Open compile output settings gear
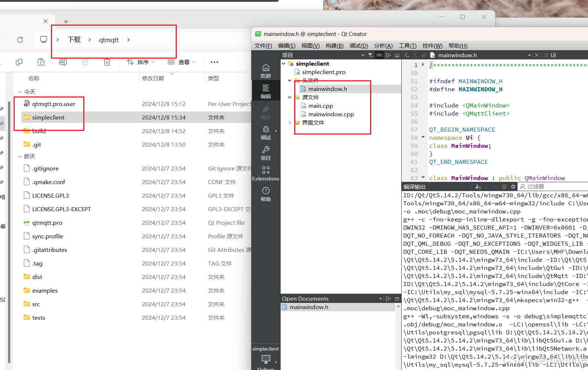588x370 pixels. click(x=513, y=187)
